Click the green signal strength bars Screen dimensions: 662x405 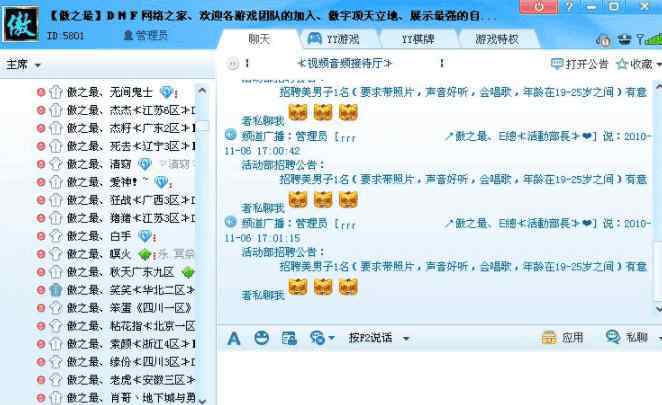pos(654,39)
